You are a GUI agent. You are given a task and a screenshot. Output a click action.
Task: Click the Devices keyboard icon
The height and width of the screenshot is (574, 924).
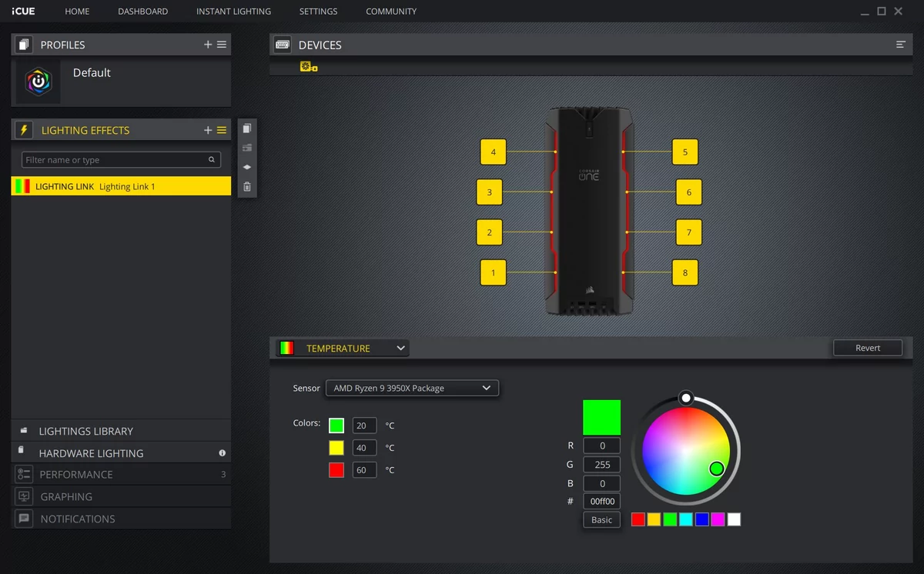(x=282, y=45)
